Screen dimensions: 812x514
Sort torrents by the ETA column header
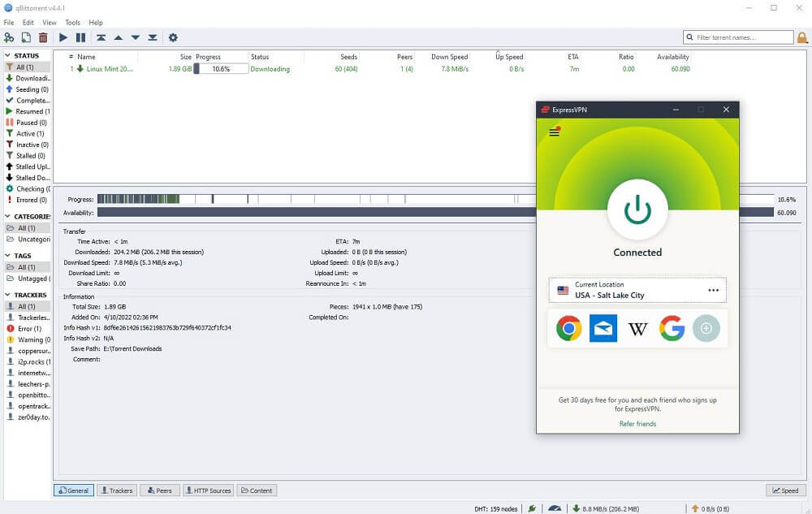coord(572,57)
